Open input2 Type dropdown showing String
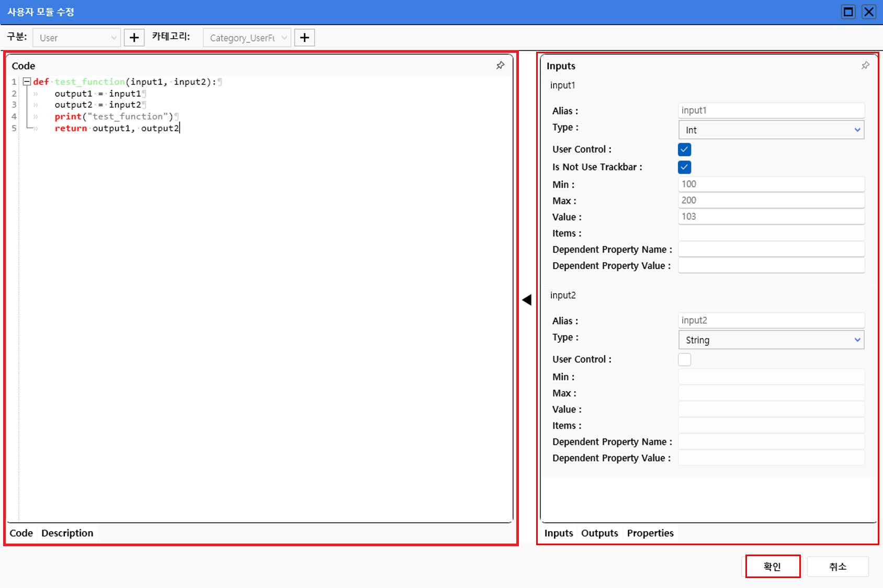Viewport: 883px width, 588px height. pyautogui.click(x=771, y=340)
